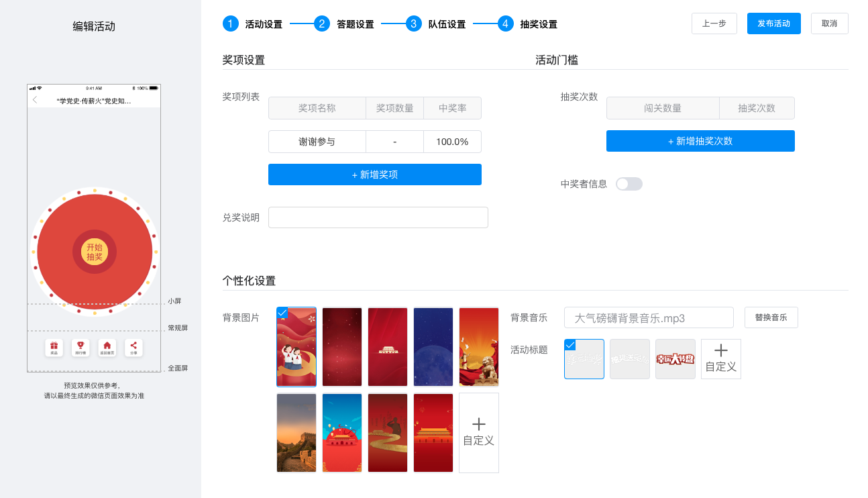This screenshot has height=498, width=868.
Task: Add custom background image via 自定义 plus
Action: coord(478,432)
